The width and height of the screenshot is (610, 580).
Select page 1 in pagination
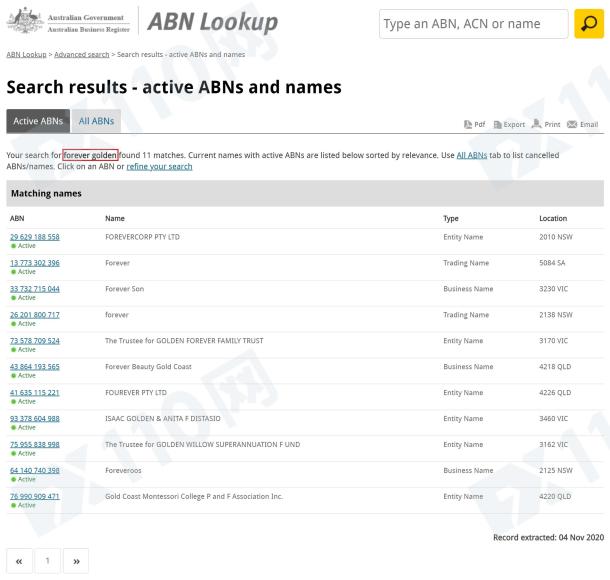pos(47,561)
